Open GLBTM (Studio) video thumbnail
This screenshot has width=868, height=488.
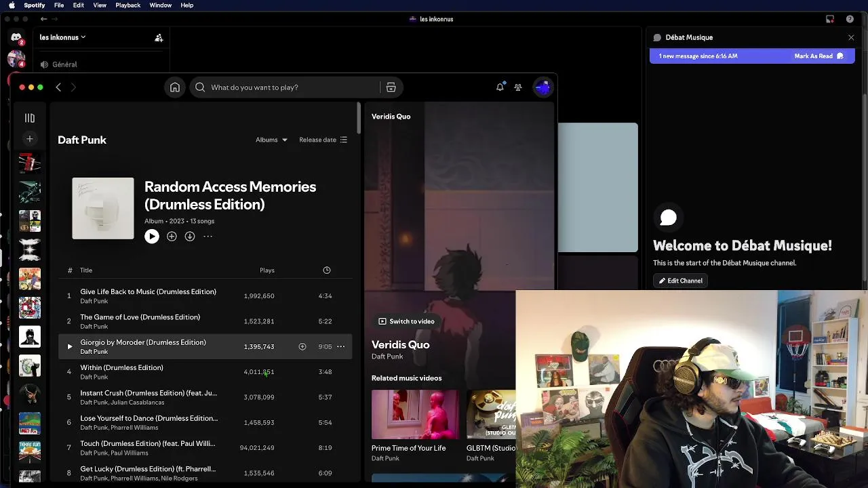click(x=491, y=414)
